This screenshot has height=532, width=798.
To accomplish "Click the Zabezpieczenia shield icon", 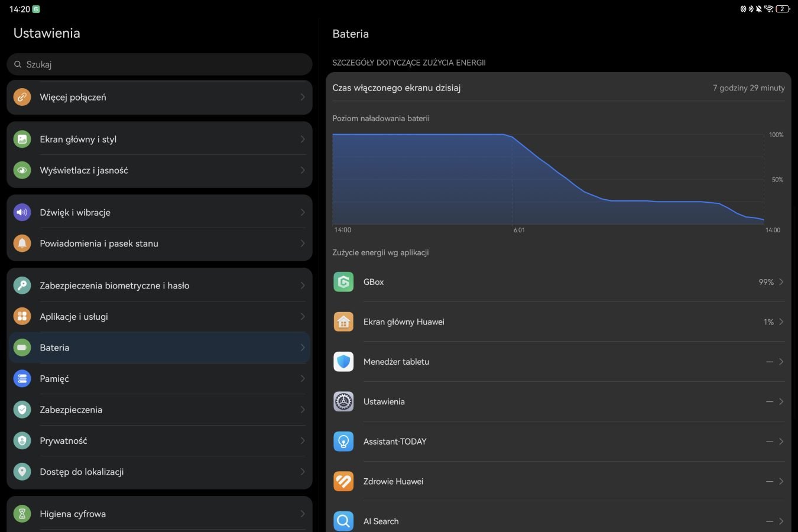I will (22, 410).
